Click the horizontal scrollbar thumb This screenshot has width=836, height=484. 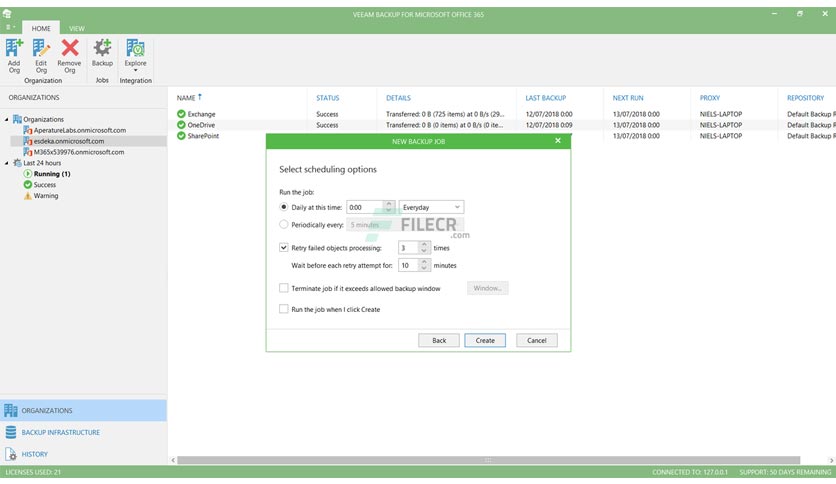coord(488,460)
